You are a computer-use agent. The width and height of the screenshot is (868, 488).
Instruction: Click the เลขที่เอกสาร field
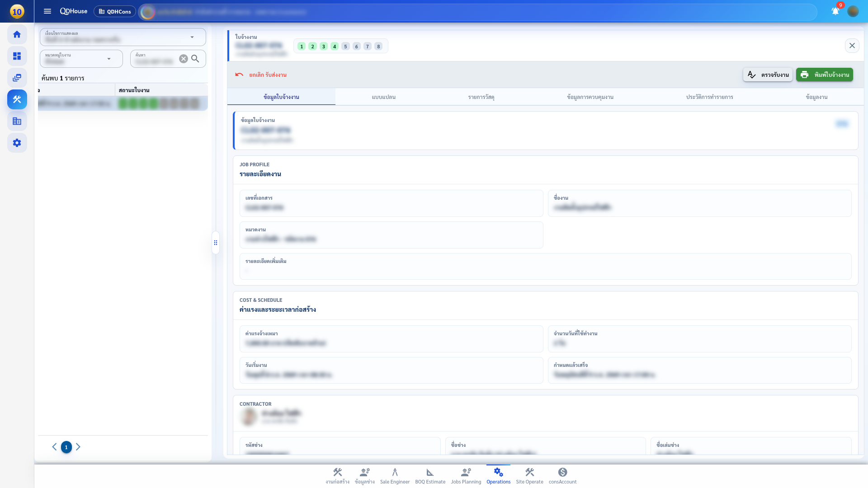point(391,203)
